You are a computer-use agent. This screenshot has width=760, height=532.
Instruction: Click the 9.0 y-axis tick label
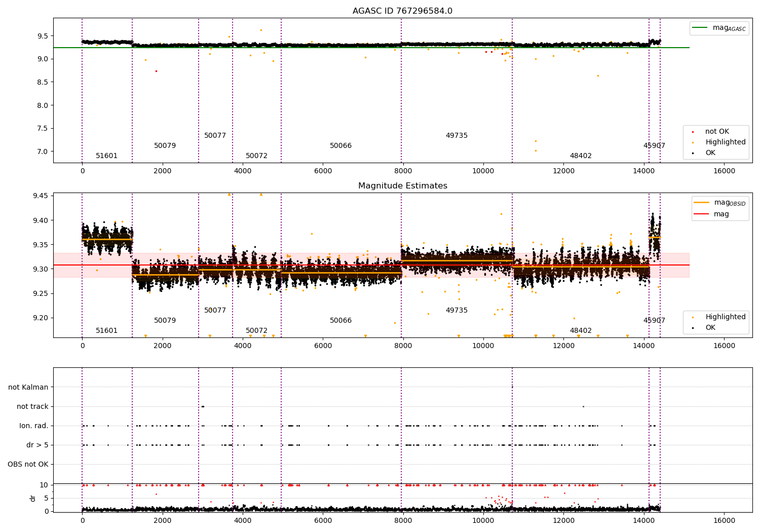click(43, 59)
